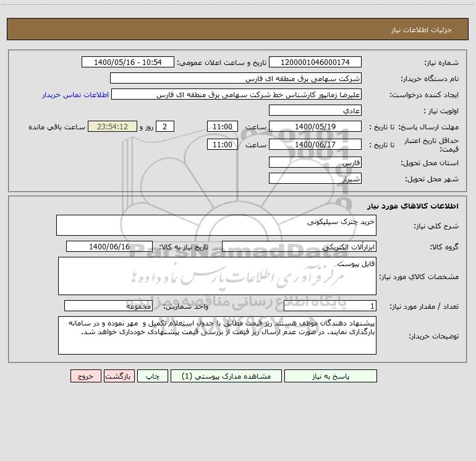Click the label اولویت نیاز
Screen dimensions: 476x461
[441, 111]
